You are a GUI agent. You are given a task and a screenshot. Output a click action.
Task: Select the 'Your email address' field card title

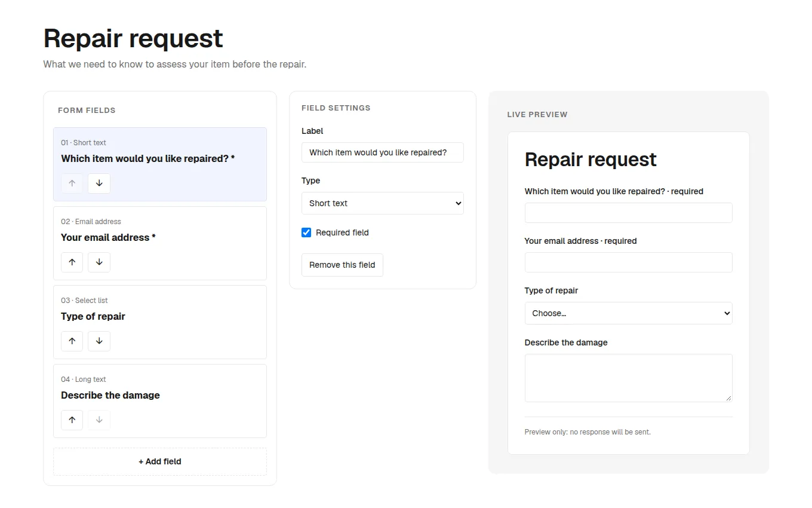pyautogui.click(x=108, y=237)
